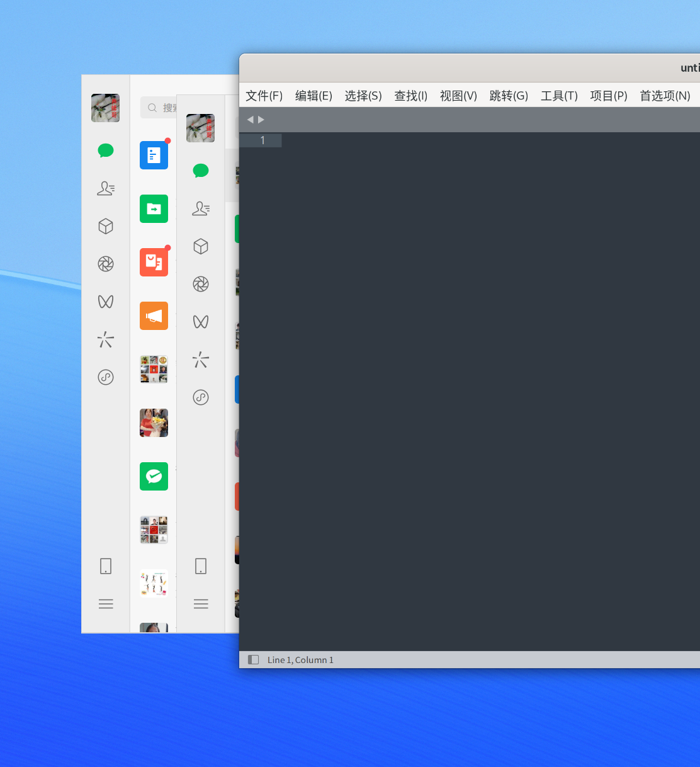Open the orange megaphone chat entry
The width and height of the screenshot is (700, 767).
point(154,315)
